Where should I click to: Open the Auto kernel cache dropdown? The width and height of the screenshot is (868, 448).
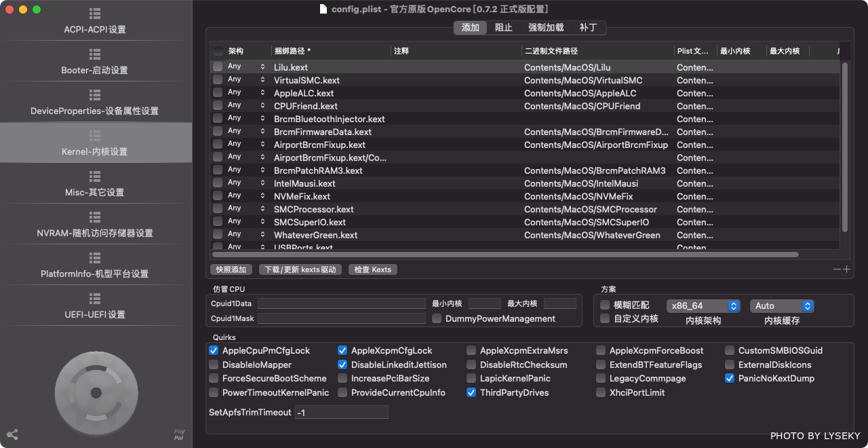coord(782,306)
